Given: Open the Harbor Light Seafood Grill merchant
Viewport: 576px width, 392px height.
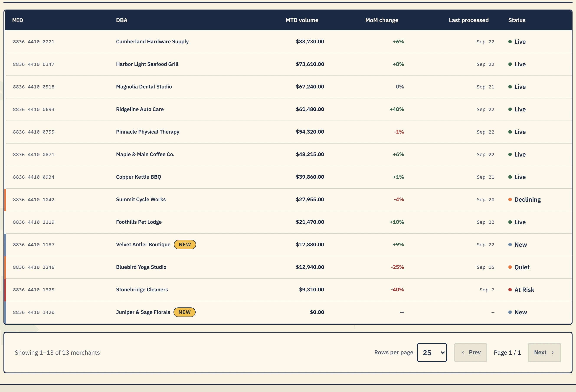Looking at the screenshot, I should [x=147, y=64].
